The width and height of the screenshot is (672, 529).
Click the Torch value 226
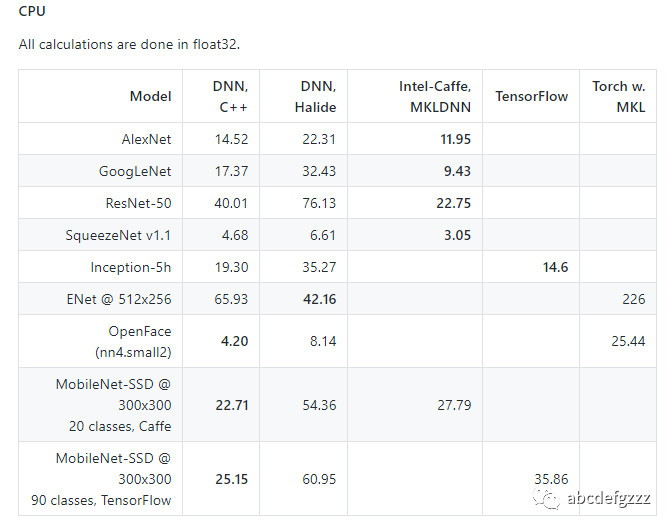pyautogui.click(x=634, y=299)
